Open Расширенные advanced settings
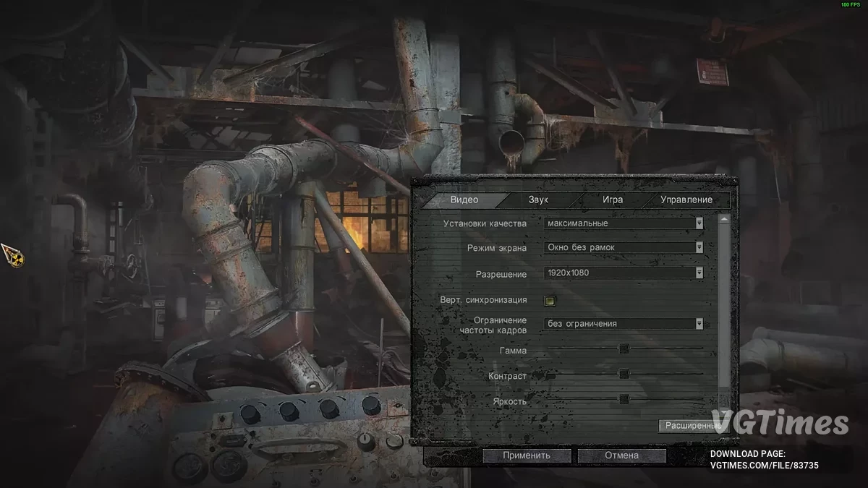Image resolution: width=868 pixels, height=488 pixels. 692,426
